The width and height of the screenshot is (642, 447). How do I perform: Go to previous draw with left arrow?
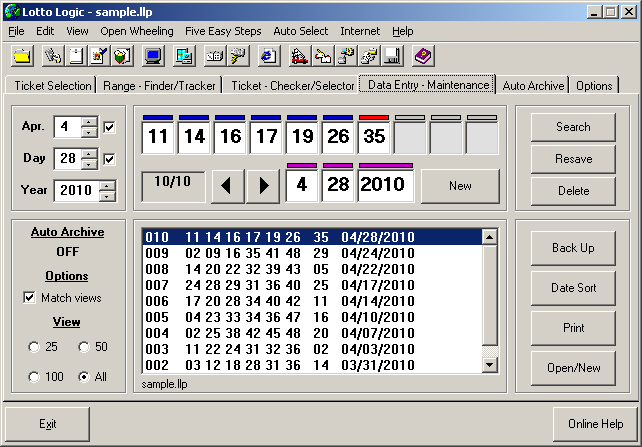pyautogui.click(x=228, y=186)
